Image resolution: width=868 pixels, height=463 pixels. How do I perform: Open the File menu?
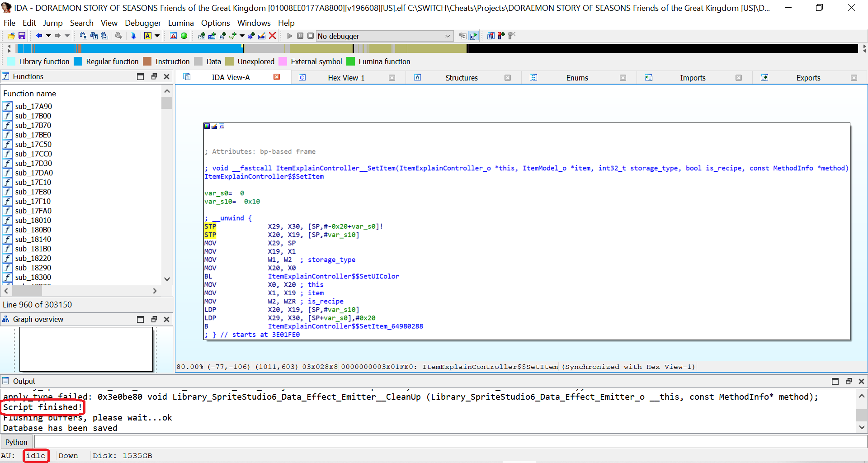coord(9,23)
